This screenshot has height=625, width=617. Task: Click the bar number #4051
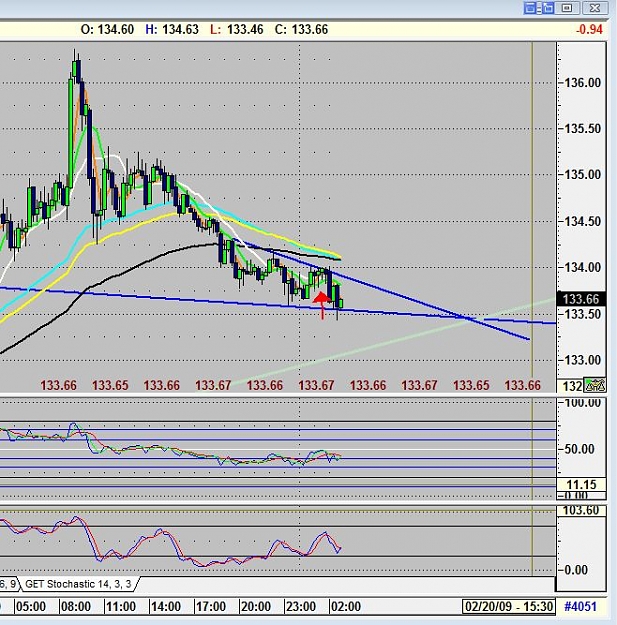coord(581,607)
